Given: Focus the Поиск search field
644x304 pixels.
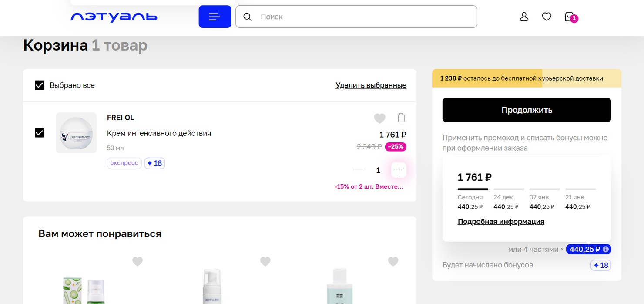Looking at the screenshot, I should pos(356,17).
